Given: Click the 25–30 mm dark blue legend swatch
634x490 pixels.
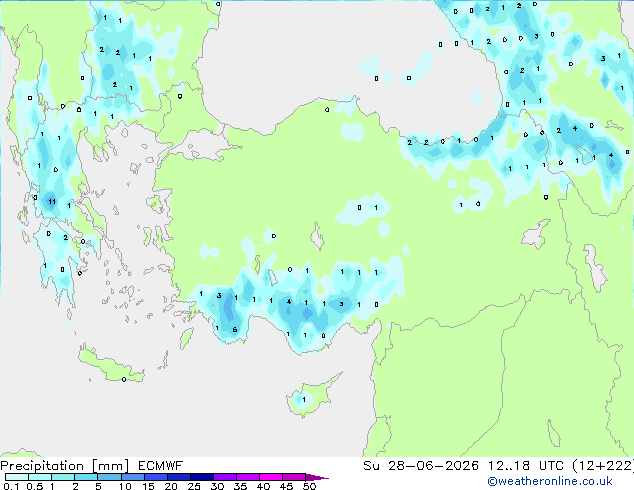Looking at the screenshot, I should [x=202, y=477].
